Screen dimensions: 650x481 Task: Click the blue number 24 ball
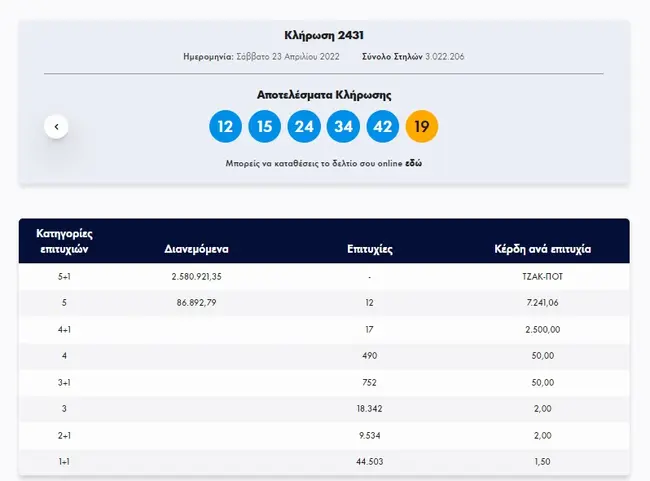point(303,127)
